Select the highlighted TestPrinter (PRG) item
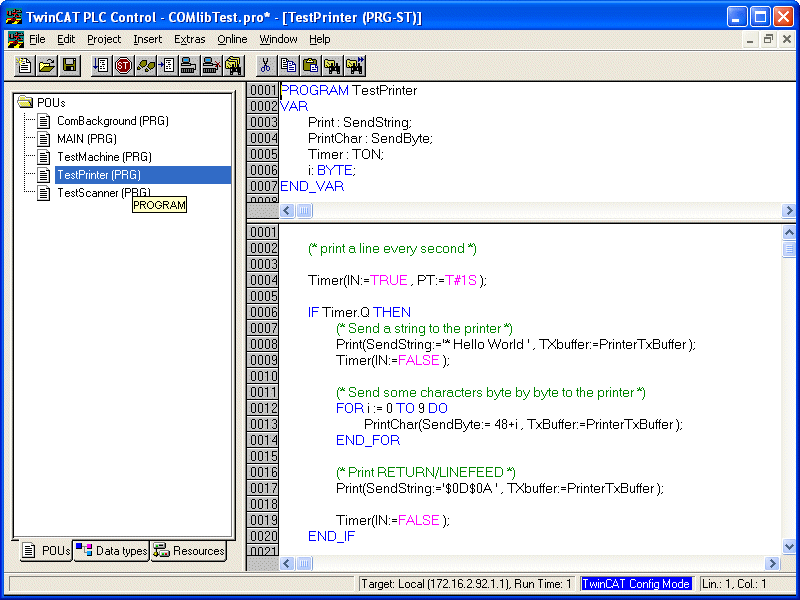Image resolution: width=800 pixels, height=600 pixels. coord(143,175)
